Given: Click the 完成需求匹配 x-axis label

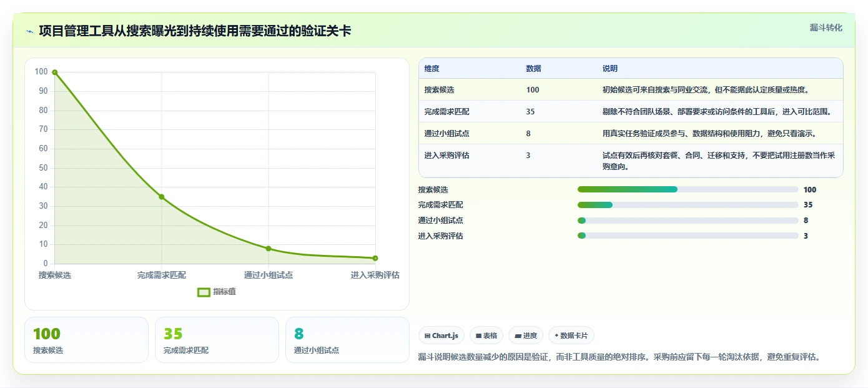Looking at the screenshot, I should 162,275.
